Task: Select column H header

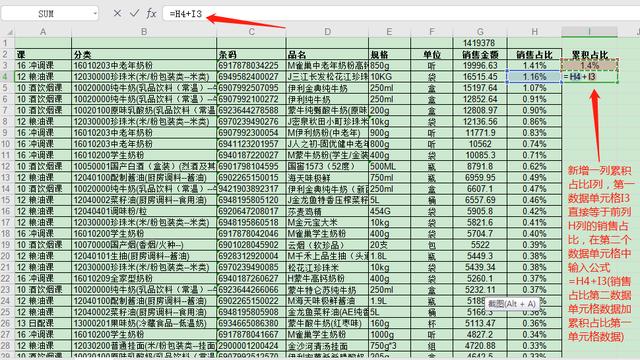Action: coord(534,31)
